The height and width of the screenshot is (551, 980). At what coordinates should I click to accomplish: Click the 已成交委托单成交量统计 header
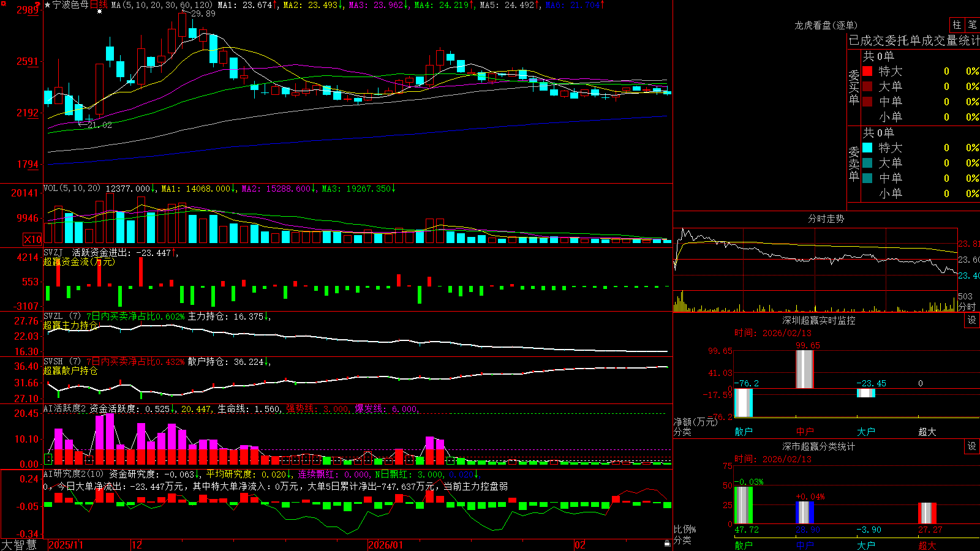point(914,40)
